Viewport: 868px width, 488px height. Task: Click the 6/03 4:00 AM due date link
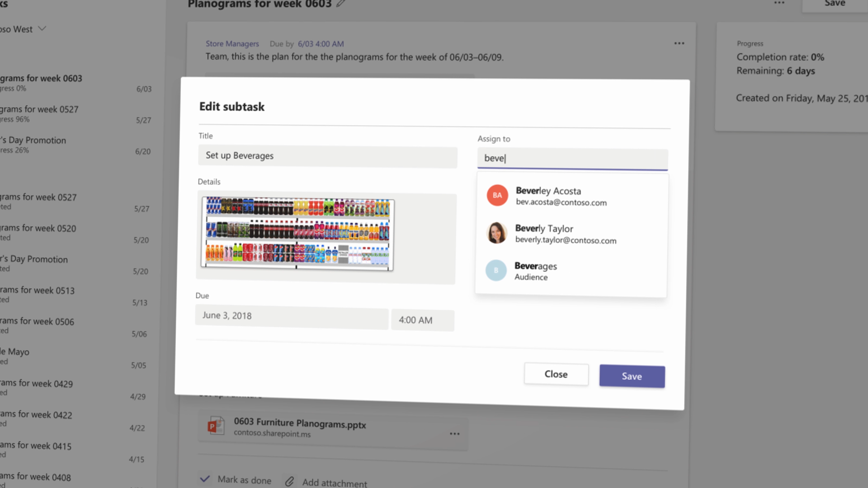pos(321,44)
